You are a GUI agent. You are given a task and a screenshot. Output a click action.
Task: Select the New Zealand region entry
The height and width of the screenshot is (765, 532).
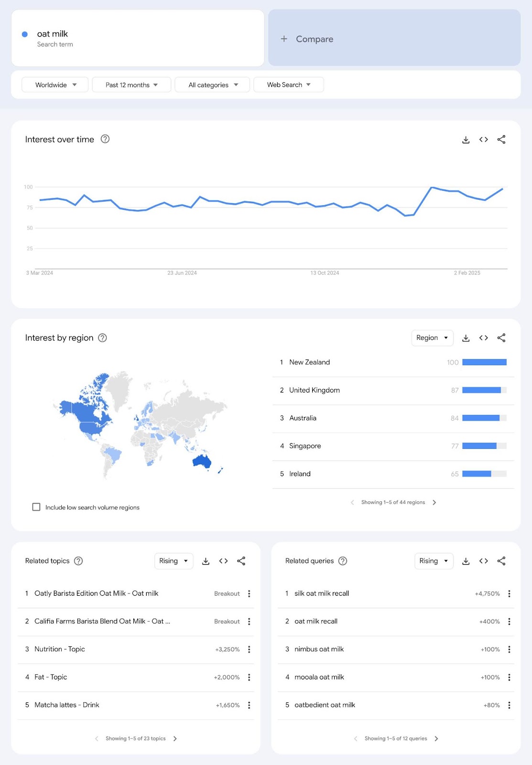pos(309,362)
